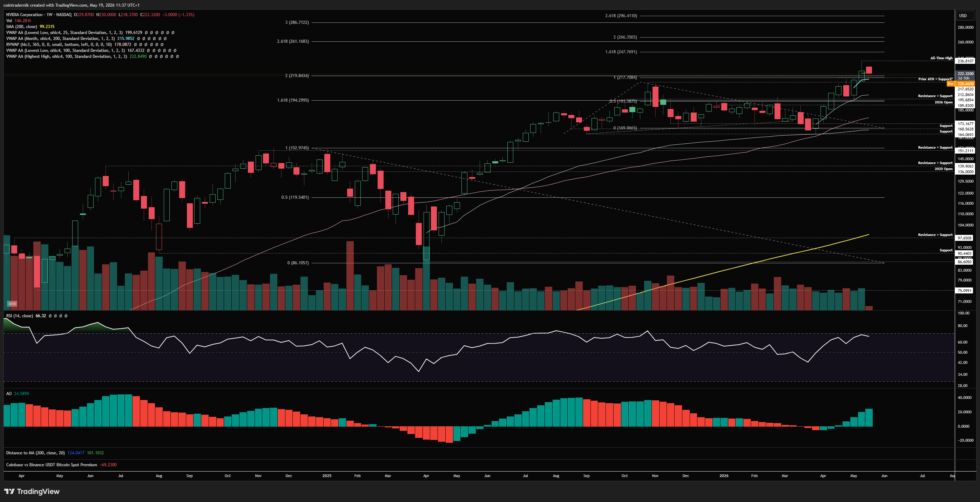This screenshot has height=502, width=980.
Task: Click the Fib 0 (169.0665) level label
Action: (625, 128)
